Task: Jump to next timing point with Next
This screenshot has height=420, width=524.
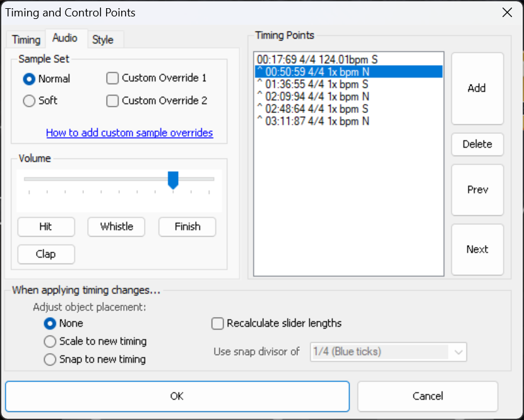Action: [477, 249]
